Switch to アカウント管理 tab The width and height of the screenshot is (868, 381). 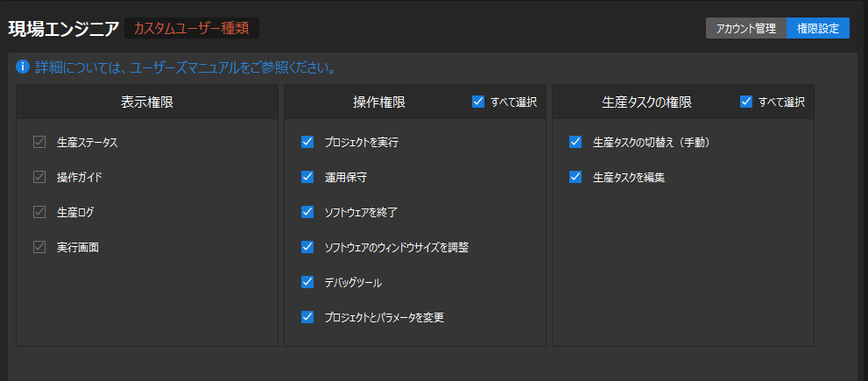point(746,28)
